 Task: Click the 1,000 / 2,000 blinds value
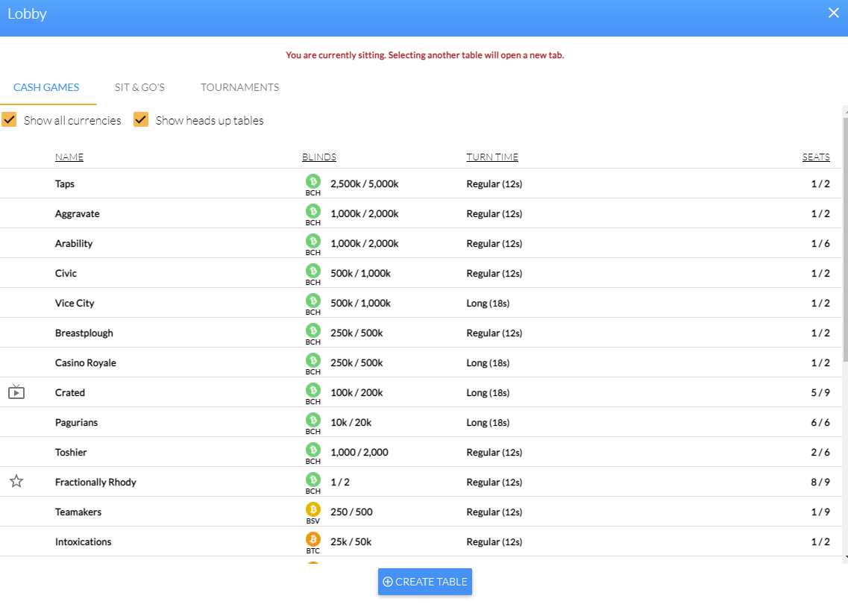point(359,452)
